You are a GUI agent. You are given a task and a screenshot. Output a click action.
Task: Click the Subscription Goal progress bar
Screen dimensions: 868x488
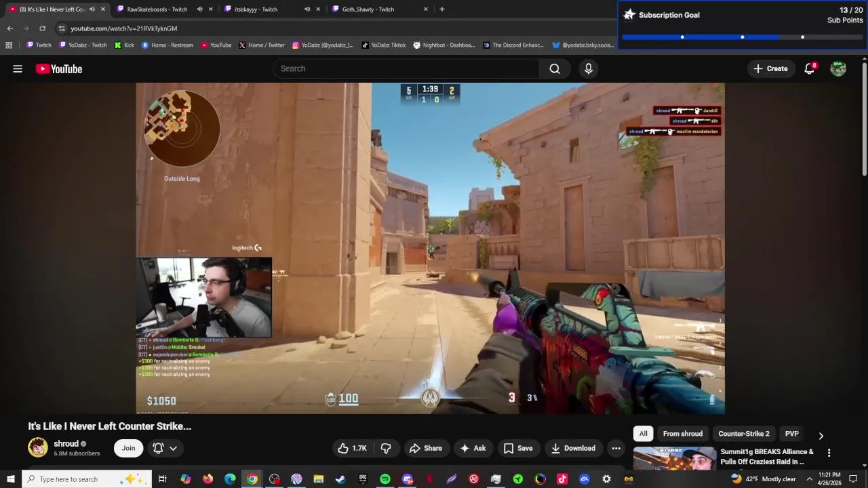(743, 37)
